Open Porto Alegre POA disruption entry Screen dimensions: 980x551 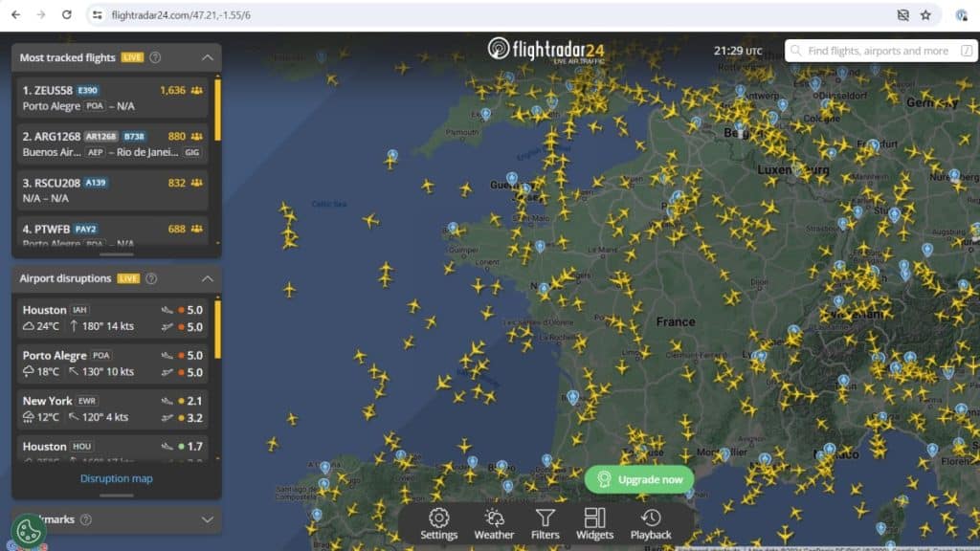tap(113, 364)
